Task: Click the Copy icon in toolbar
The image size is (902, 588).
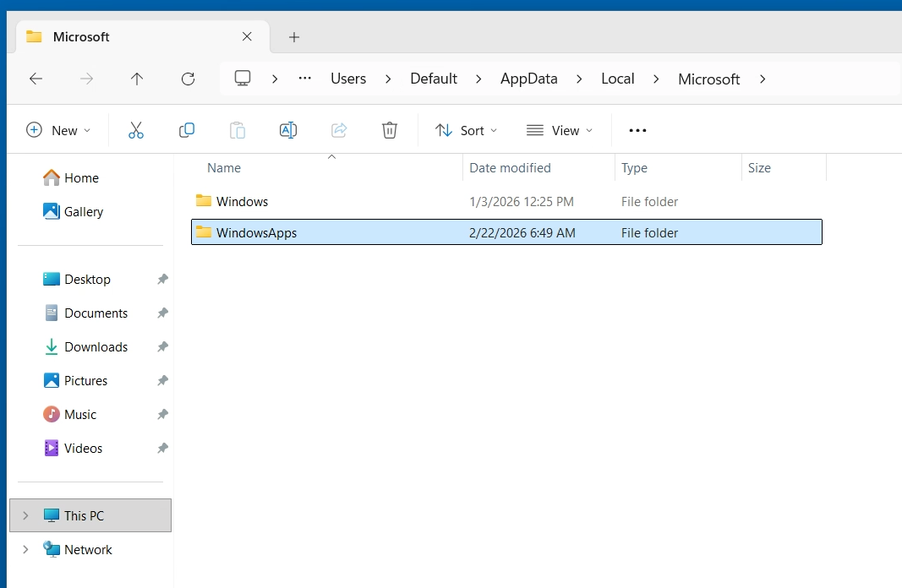Action: [187, 130]
